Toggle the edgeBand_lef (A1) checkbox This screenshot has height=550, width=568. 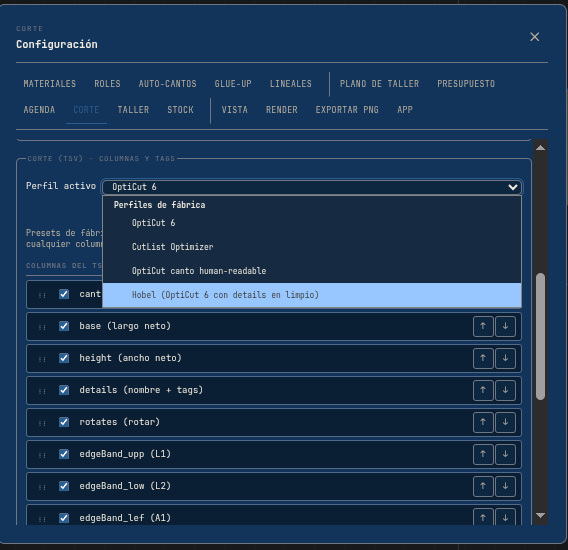click(x=64, y=518)
